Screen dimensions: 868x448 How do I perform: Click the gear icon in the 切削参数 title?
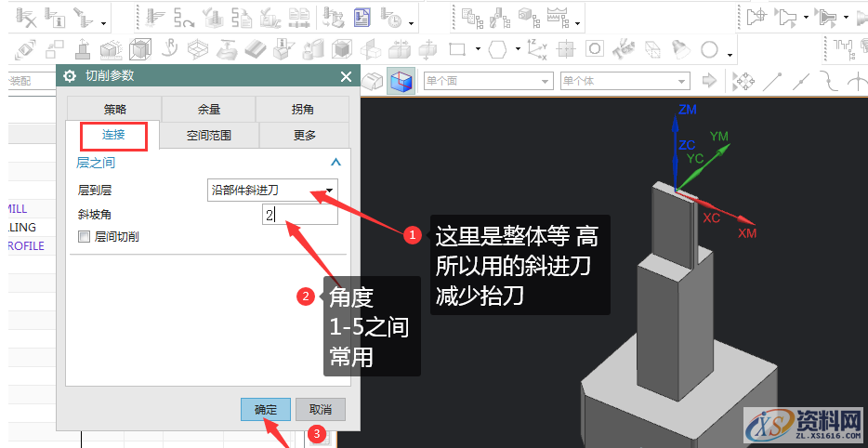70,76
